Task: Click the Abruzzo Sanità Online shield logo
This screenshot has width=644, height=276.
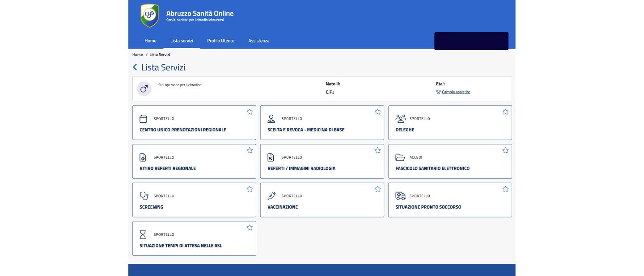Action: 149,16
